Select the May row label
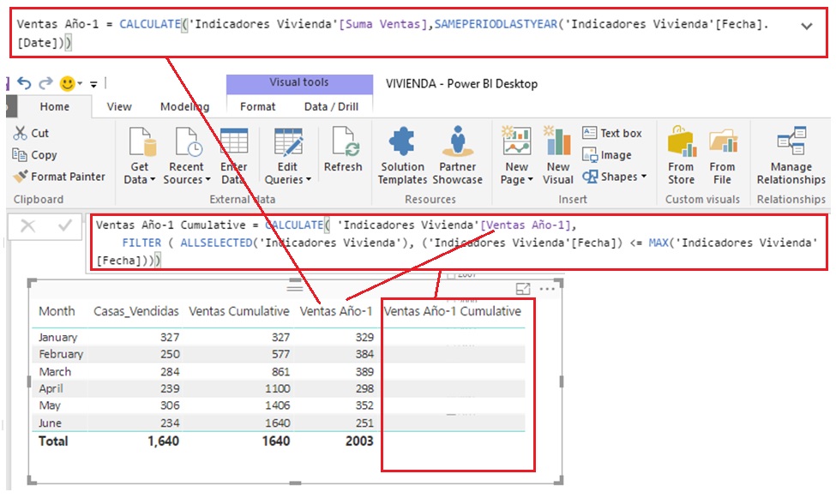The width and height of the screenshot is (836, 504). pyautogui.click(x=50, y=405)
